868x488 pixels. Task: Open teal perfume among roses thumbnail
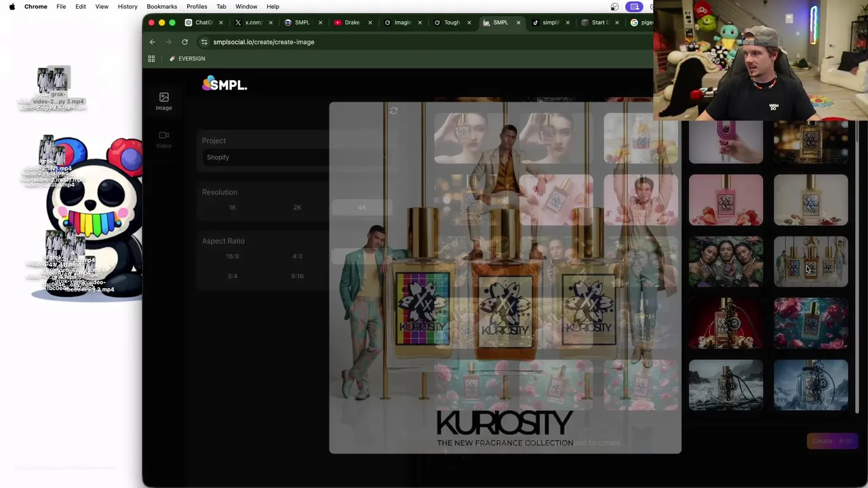pos(811,323)
